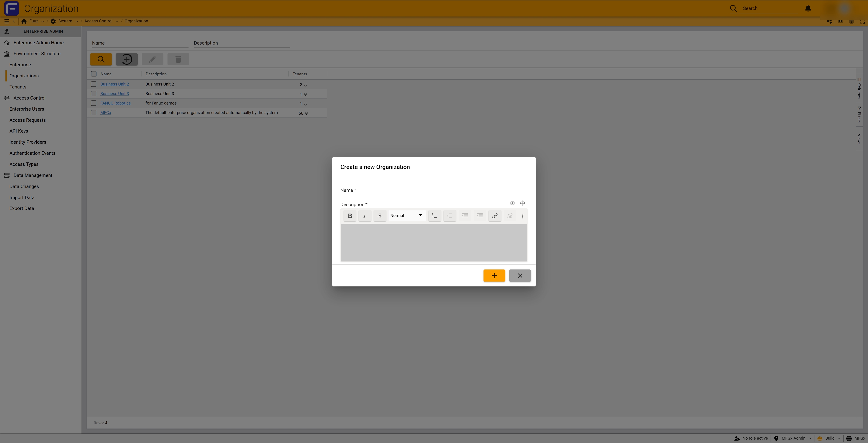Click the orange search button in toolbar
Viewport: 868px width, 443px height.
[101, 59]
